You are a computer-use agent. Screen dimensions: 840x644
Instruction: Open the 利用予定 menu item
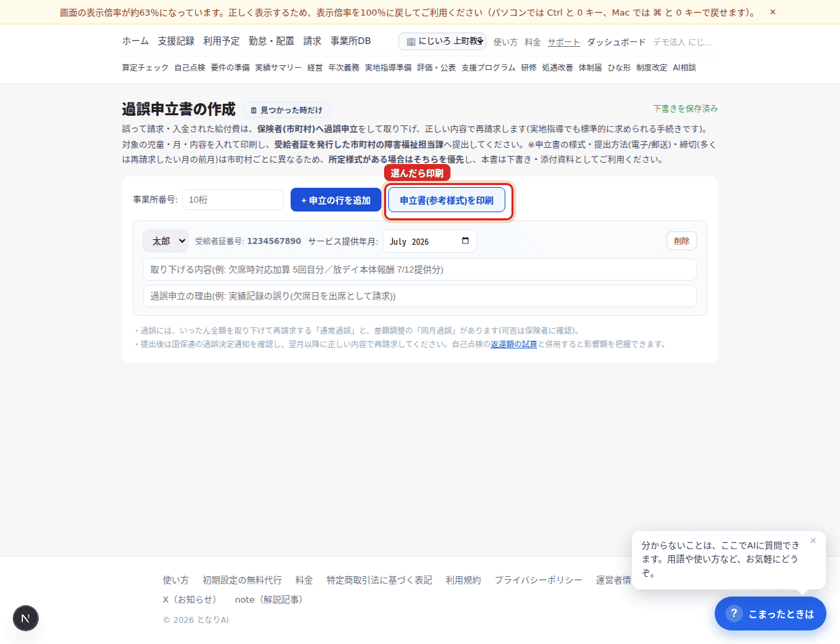pos(222,41)
